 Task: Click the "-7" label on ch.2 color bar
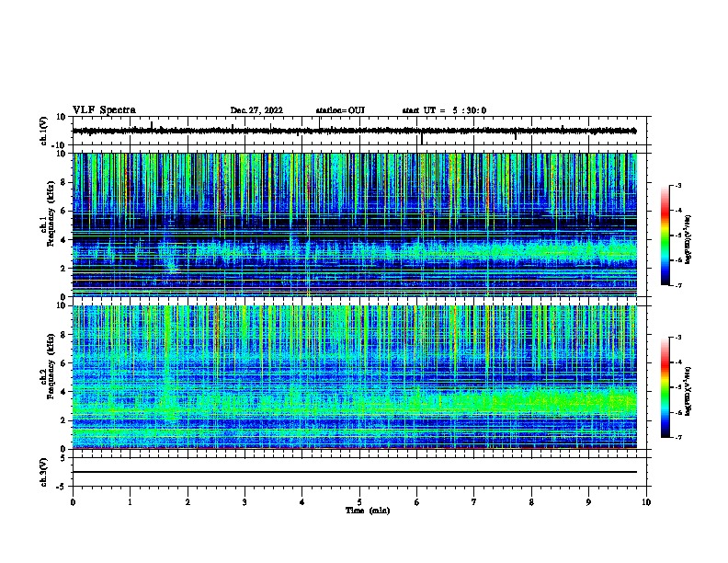677,438
